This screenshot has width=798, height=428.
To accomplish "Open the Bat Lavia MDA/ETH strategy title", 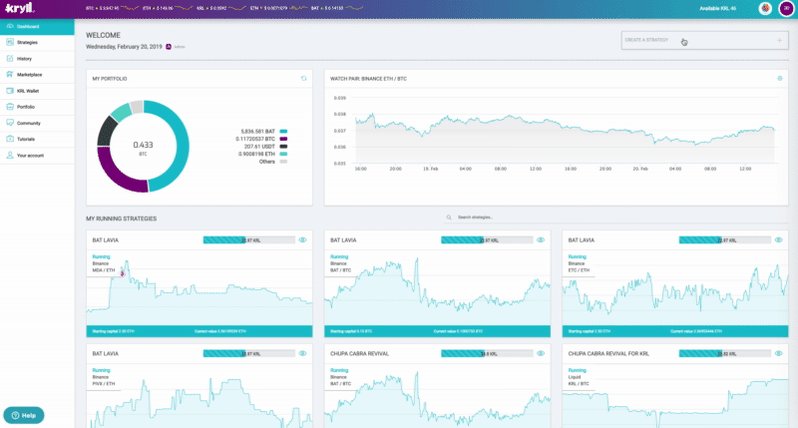I will [105, 240].
